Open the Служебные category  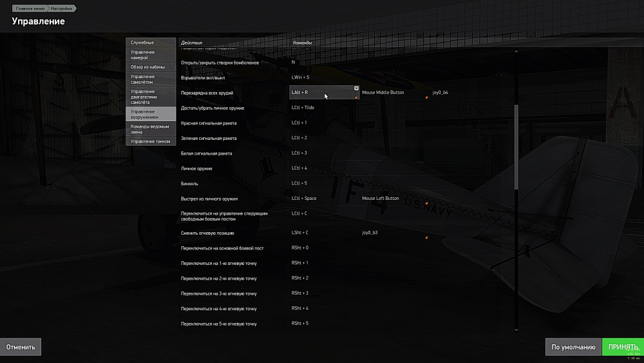[x=151, y=43]
